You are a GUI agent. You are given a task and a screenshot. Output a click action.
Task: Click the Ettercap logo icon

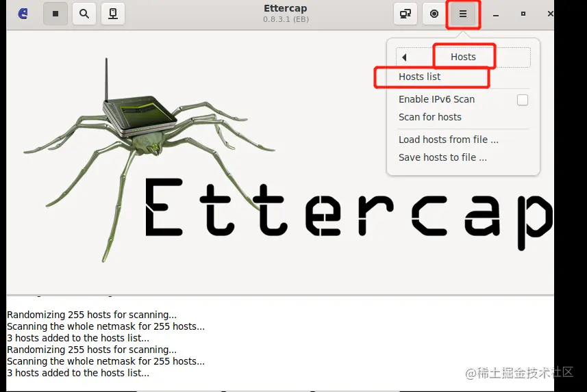[23, 14]
